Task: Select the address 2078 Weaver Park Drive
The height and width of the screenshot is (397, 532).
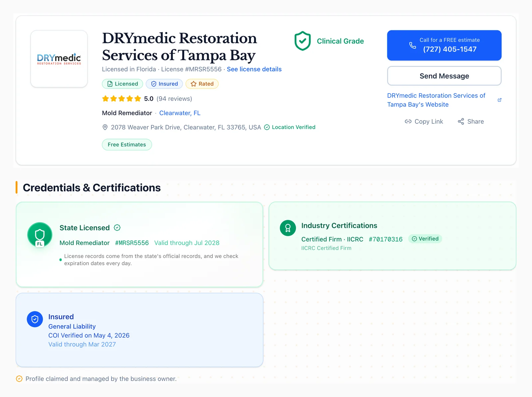Action: click(x=186, y=127)
